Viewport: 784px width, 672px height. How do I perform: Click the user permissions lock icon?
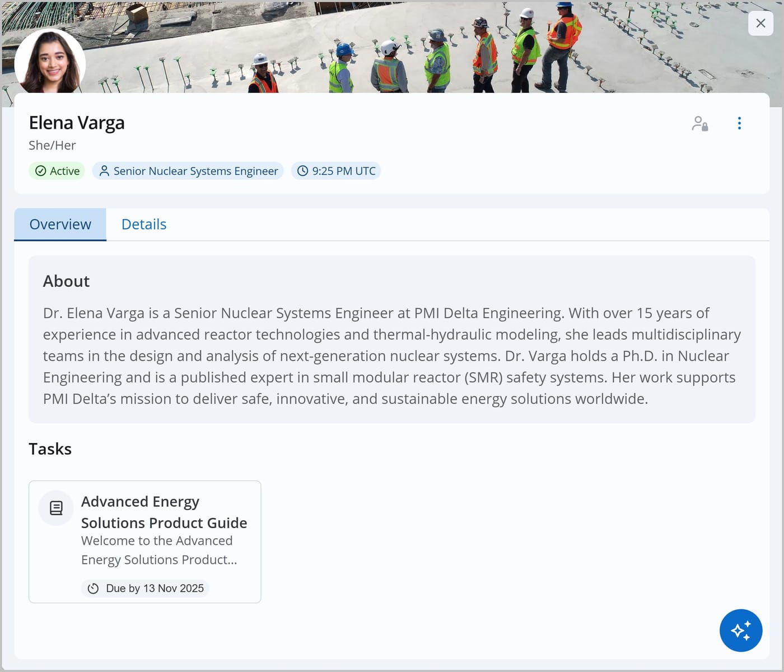pyautogui.click(x=699, y=123)
